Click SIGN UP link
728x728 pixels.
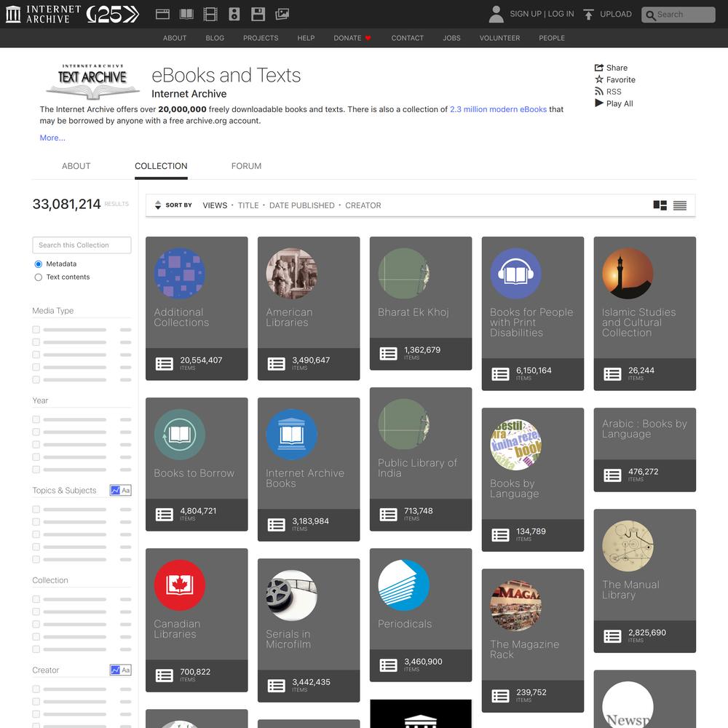[526, 14]
